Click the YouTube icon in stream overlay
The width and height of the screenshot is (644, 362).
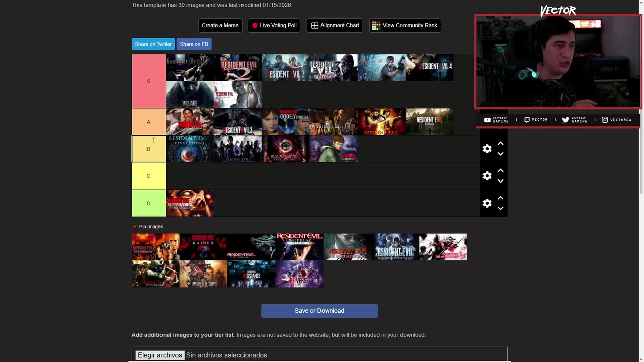point(487,120)
